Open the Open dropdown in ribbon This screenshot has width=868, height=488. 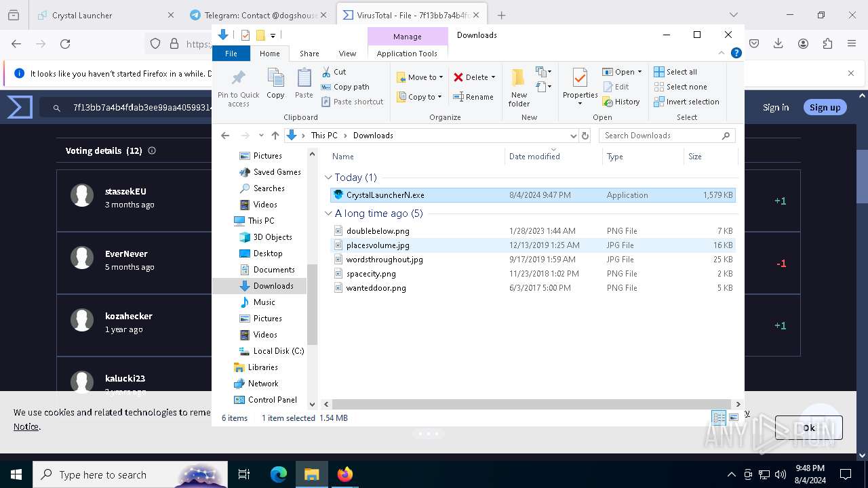point(622,72)
